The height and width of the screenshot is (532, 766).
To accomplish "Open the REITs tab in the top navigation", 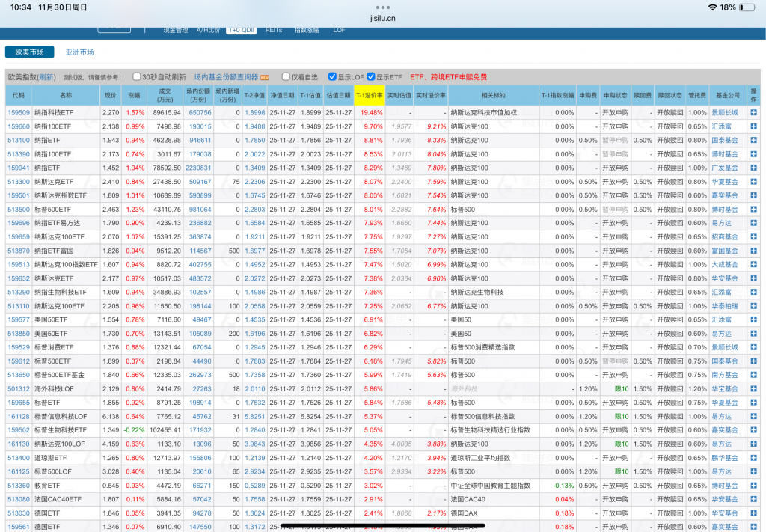I will tap(275, 30).
